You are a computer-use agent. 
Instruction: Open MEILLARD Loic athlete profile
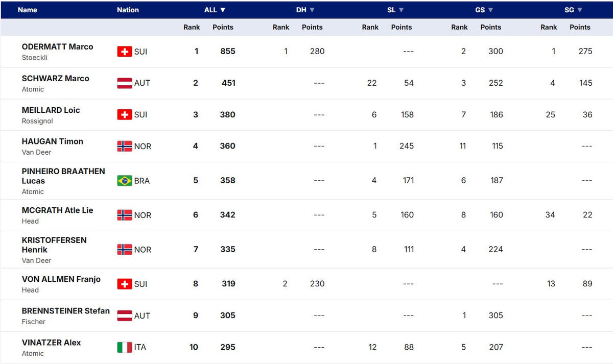point(51,110)
